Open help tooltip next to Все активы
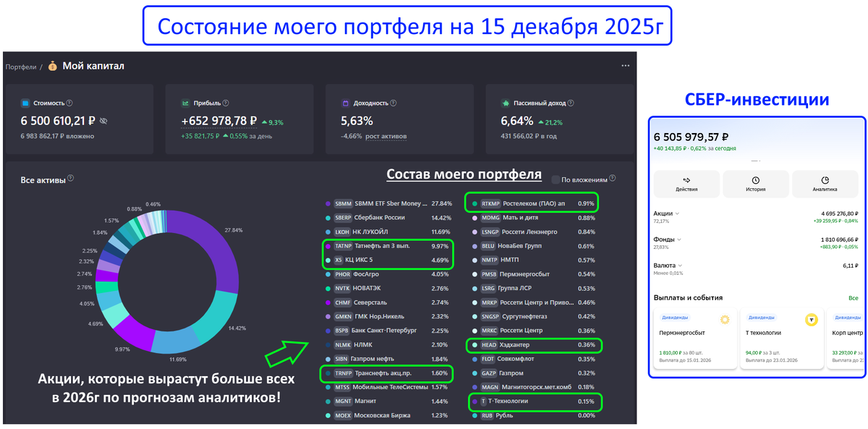This screenshot has height=429, width=868. [70, 179]
